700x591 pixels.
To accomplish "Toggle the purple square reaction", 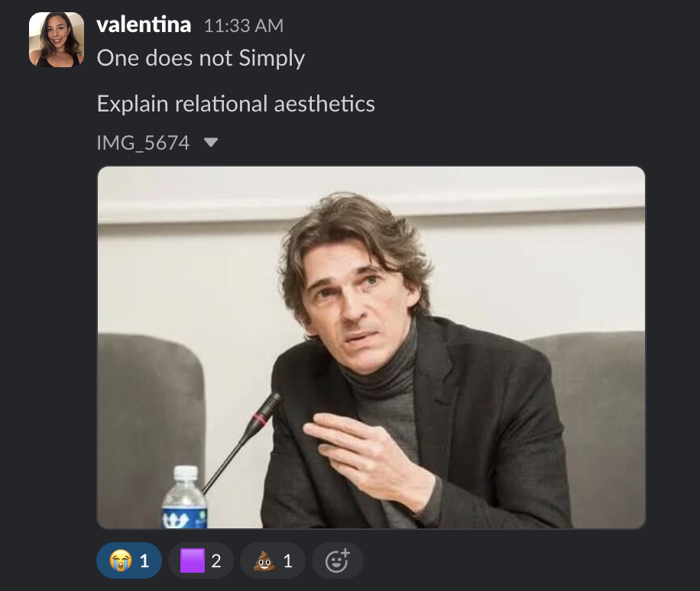I will [x=200, y=561].
